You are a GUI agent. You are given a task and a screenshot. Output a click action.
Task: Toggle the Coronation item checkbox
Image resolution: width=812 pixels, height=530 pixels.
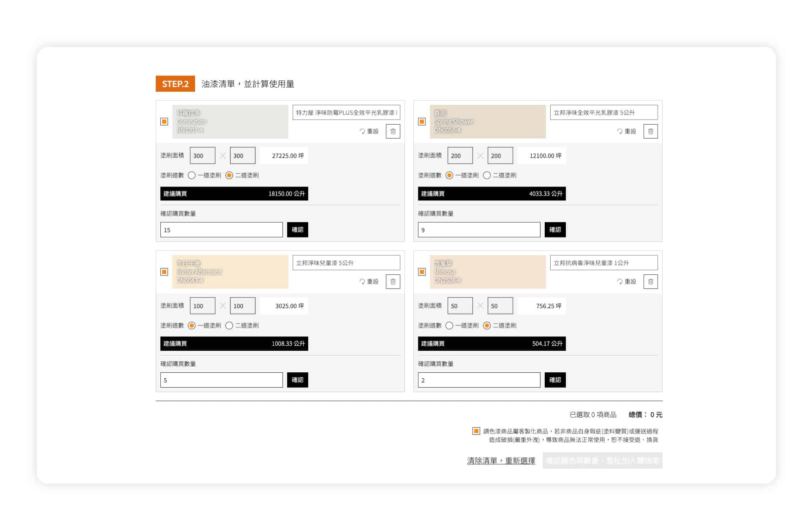(x=164, y=122)
